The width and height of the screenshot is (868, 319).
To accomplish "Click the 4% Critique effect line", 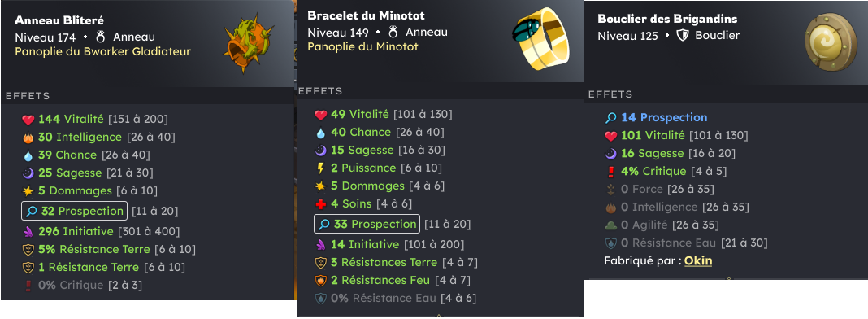I will (x=666, y=171).
